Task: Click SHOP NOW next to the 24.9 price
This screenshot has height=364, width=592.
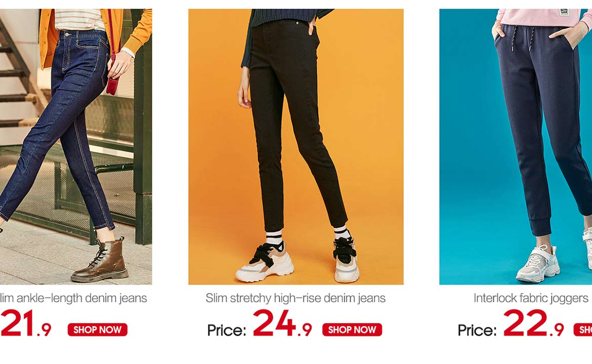Action: coord(352,330)
